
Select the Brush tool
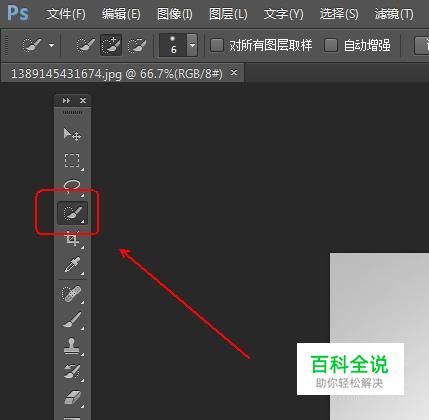click(x=72, y=320)
